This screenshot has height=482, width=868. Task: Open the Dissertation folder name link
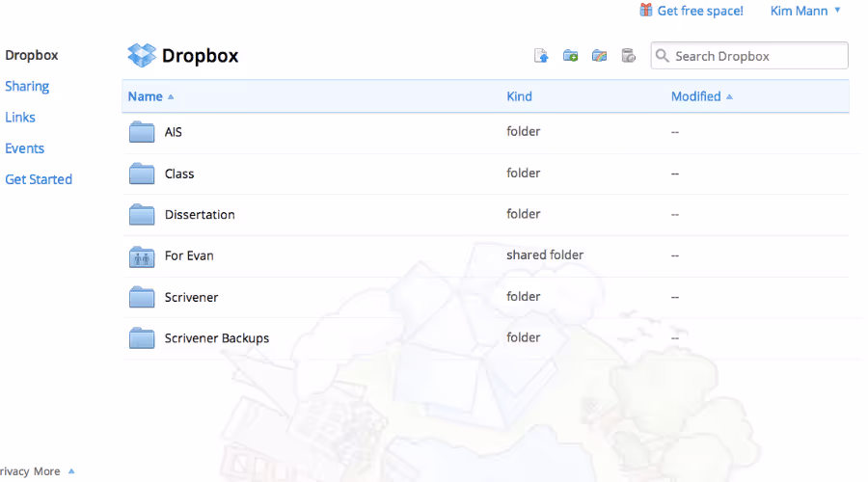[x=200, y=215]
